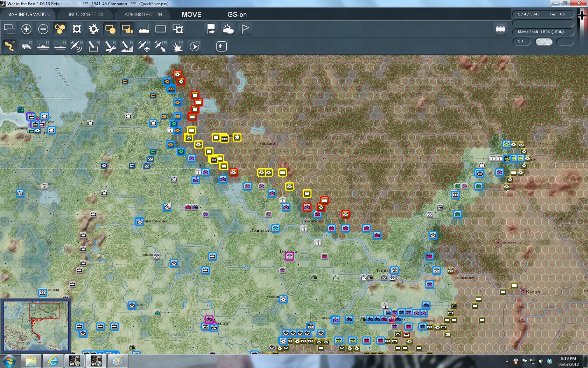
Task: Select Naval Transport mode (F3)
Action: 43,46
